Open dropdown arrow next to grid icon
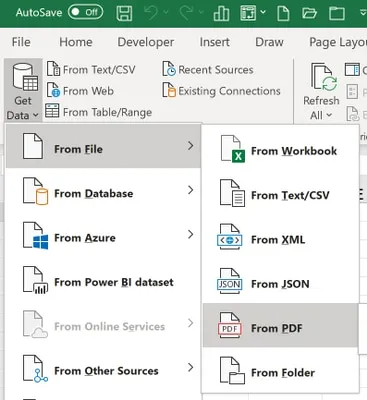This screenshot has width=367, height=400. pyautogui.click(x=263, y=13)
